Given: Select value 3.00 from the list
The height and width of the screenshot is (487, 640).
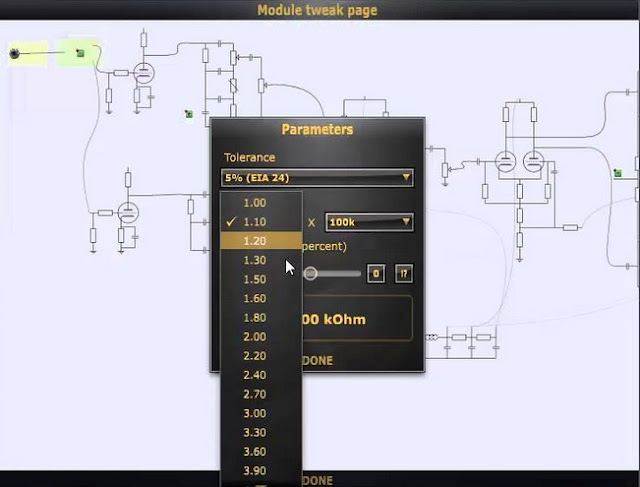Looking at the screenshot, I should point(261,414).
